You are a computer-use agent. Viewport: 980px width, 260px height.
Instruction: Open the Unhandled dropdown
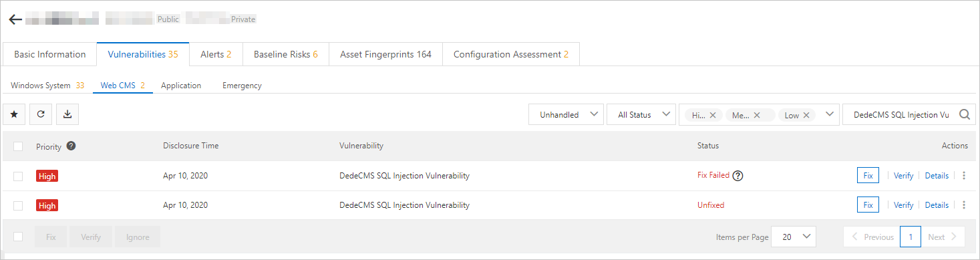coord(566,114)
